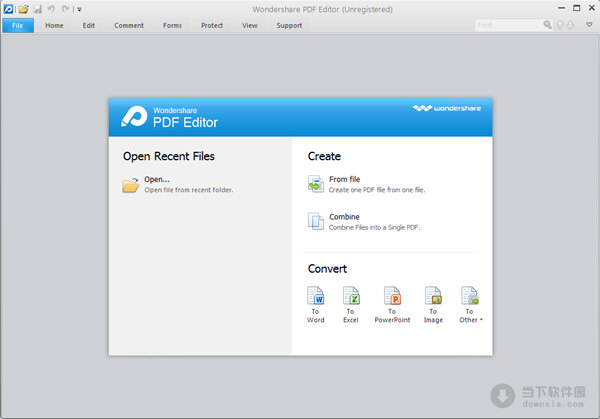600x419 pixels.
Task: Click inside the Find search field
Action: [x=508, y=25]
